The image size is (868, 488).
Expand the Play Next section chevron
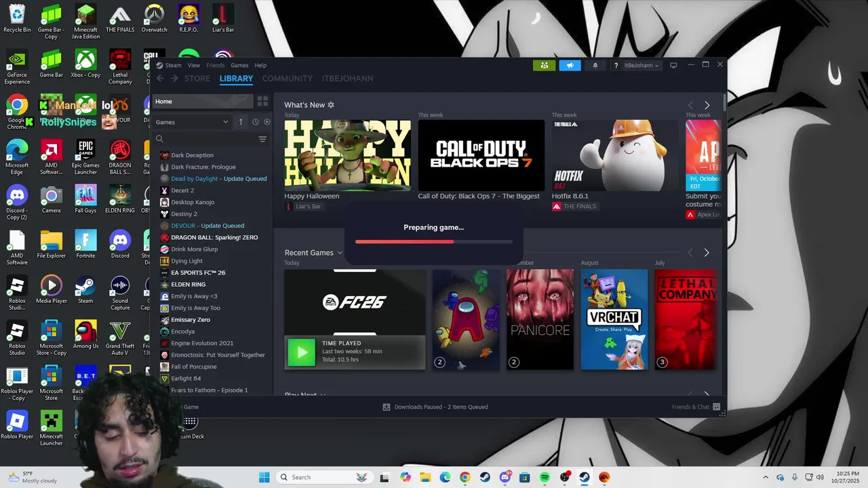(323, 394)
